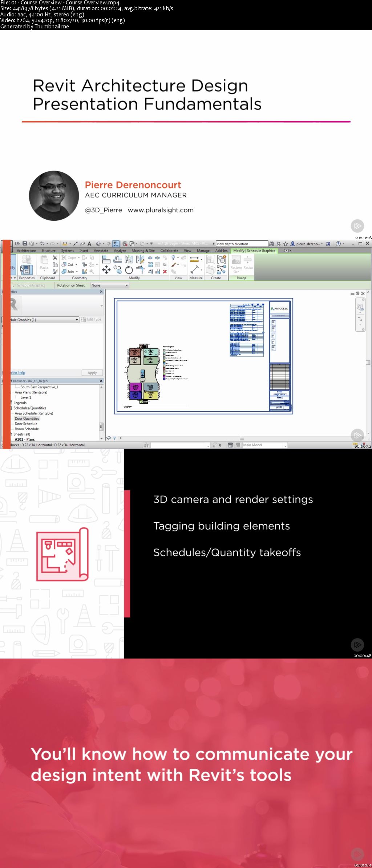The image size is (372, 868).
Task: Open Properties palette button in ribbon
Action: [x=27, y=269]
